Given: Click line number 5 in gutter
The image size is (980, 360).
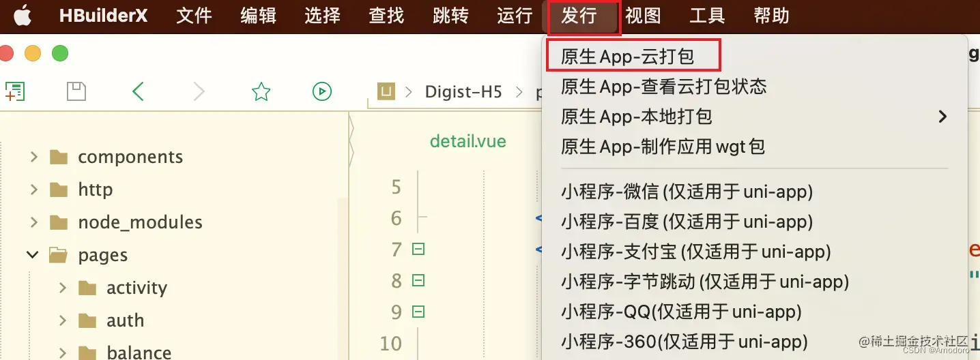Looking at the screenshot, I should pyautogui.click(x=397, y=187).
